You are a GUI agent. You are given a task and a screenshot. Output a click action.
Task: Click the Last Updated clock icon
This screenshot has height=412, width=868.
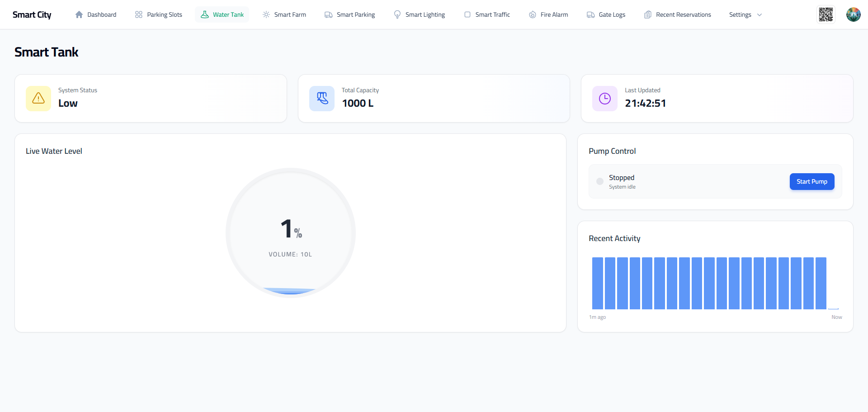[x=605, y=99]
